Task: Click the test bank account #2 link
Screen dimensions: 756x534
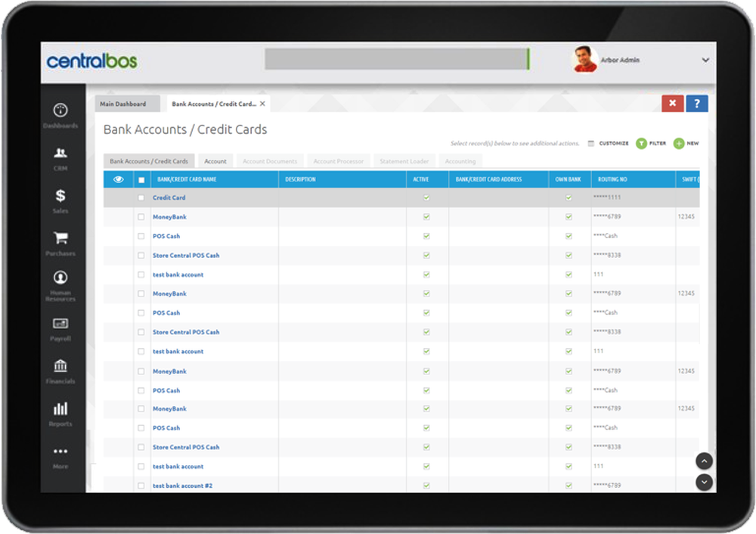Action: coord(184,485)
